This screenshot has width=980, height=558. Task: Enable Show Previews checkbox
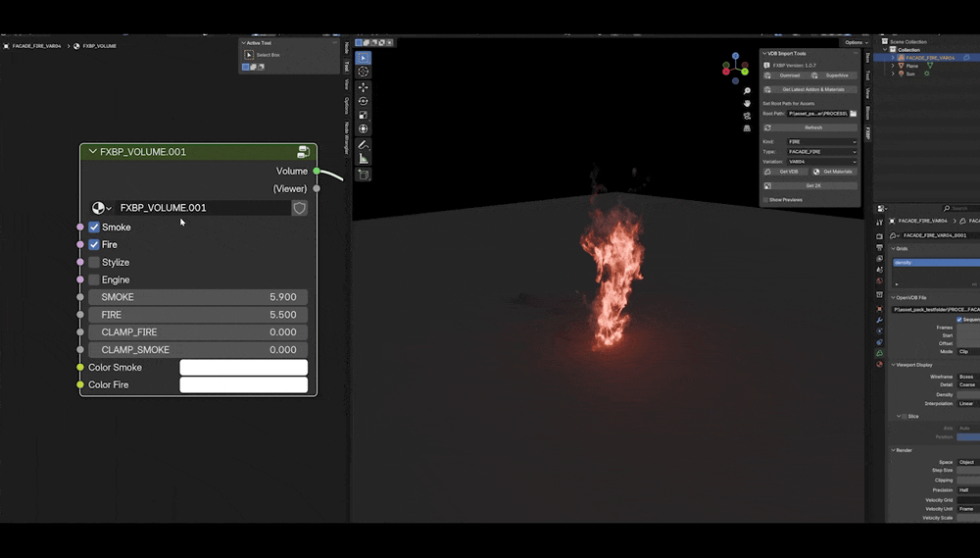[x=765, y=200]
